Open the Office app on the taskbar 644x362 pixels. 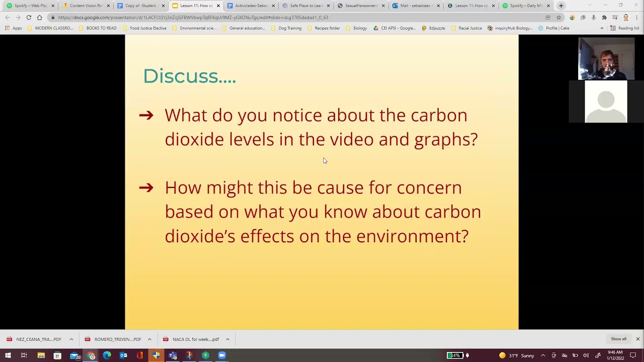click(140, 355)
